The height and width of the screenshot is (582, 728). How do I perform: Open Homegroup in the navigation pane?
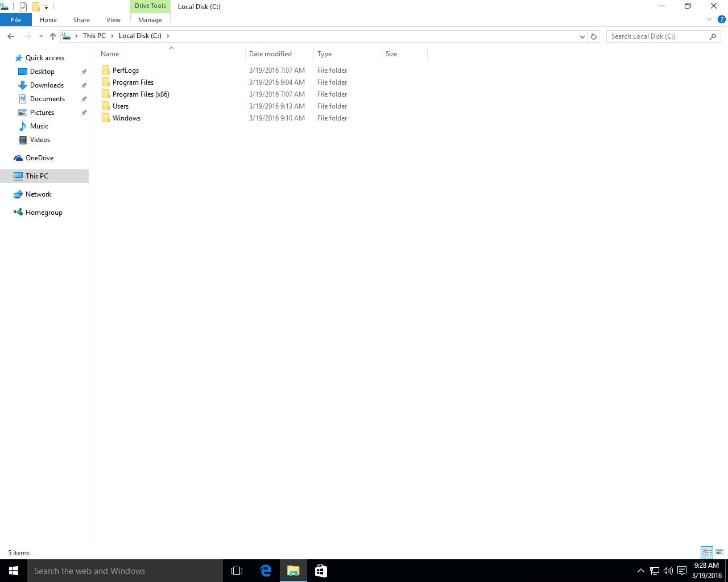44,213
